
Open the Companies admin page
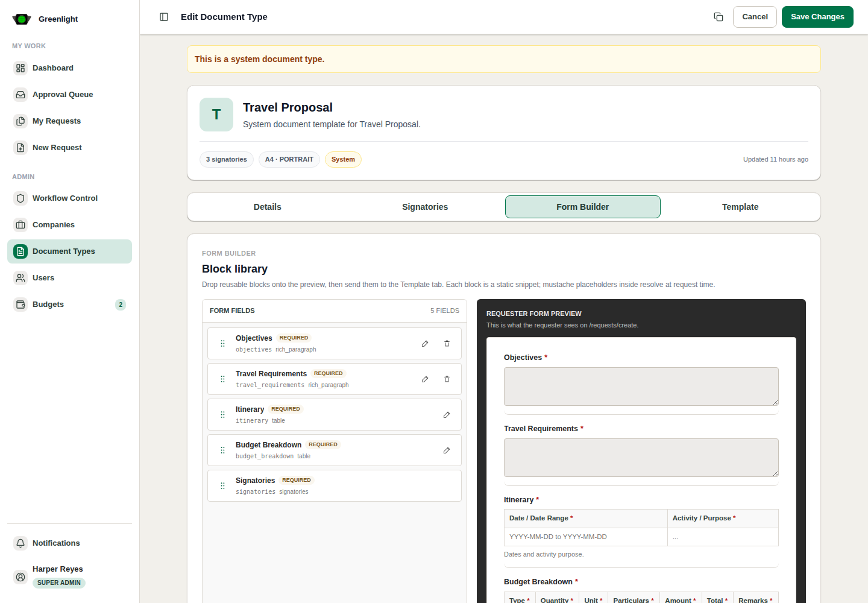click(69, 225)
